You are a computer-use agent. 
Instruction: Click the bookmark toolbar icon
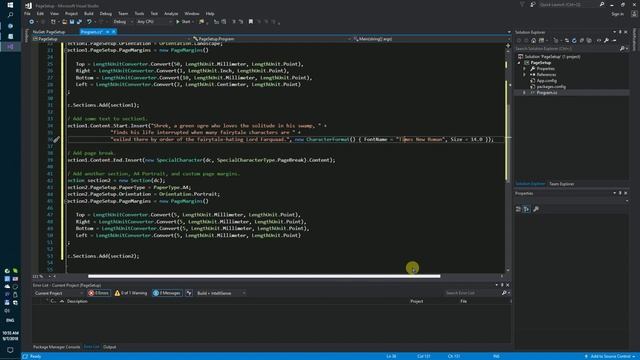(251, 22)
